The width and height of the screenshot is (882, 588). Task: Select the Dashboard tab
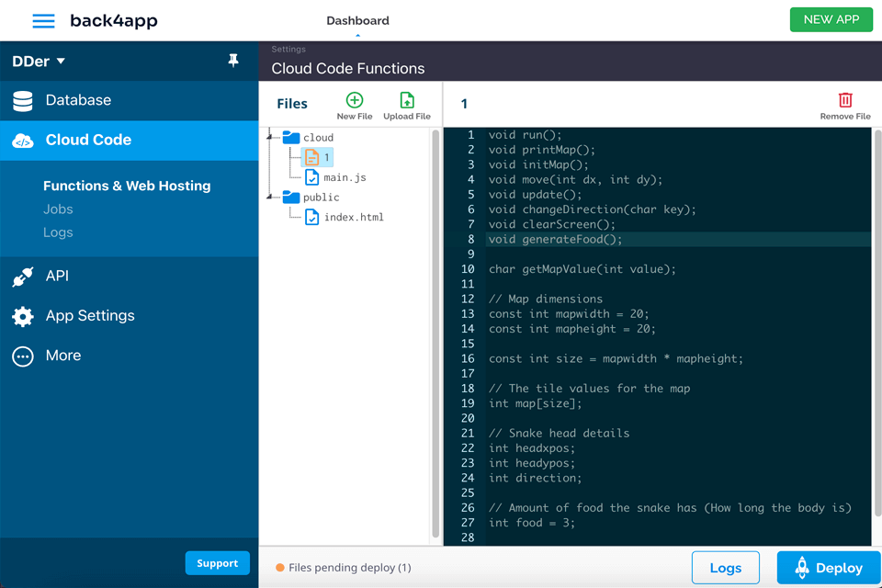(357, 20)
